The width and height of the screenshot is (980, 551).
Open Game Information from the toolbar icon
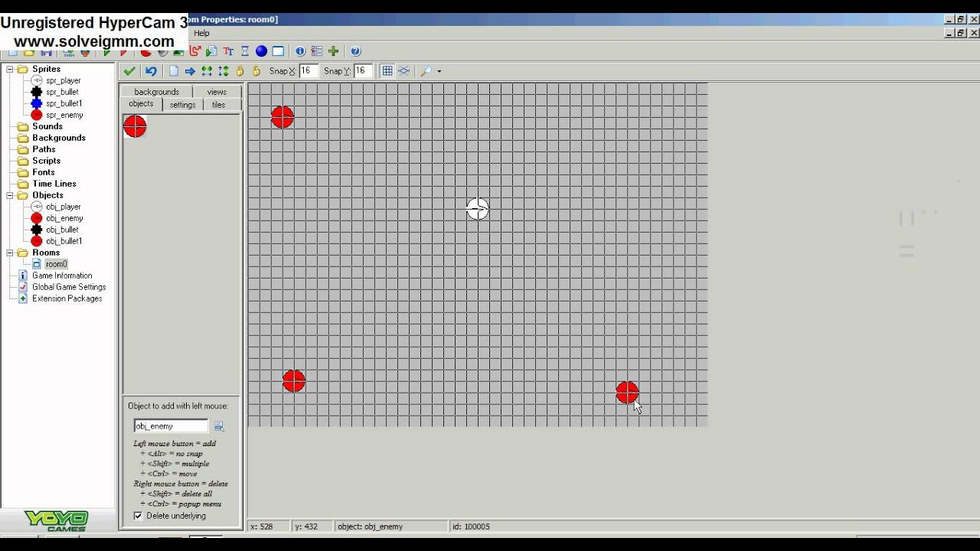[300, 51]
